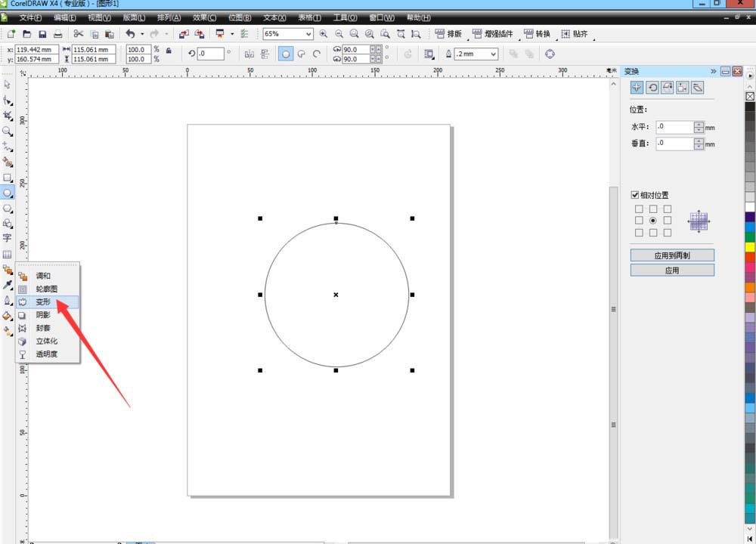Screen dimensions: 756x544
Task: Select the Ellipse tool
Action: 8,193
